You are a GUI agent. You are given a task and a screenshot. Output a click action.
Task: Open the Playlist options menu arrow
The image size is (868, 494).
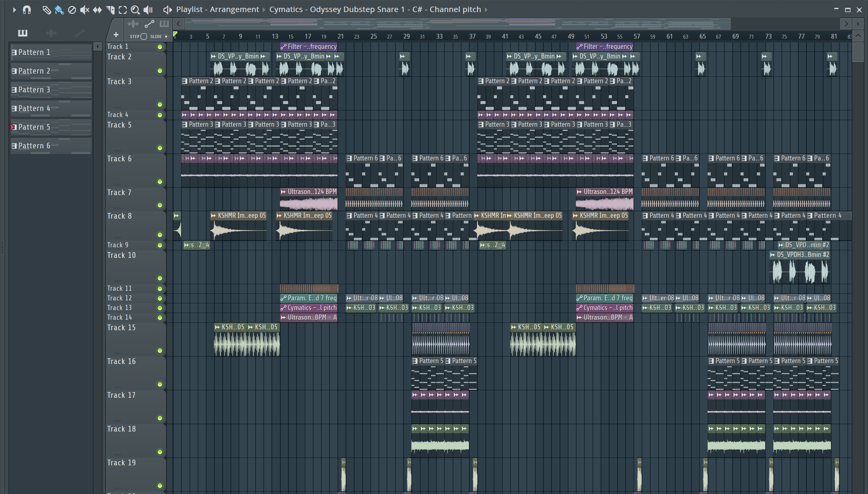(x=14, y=10)
